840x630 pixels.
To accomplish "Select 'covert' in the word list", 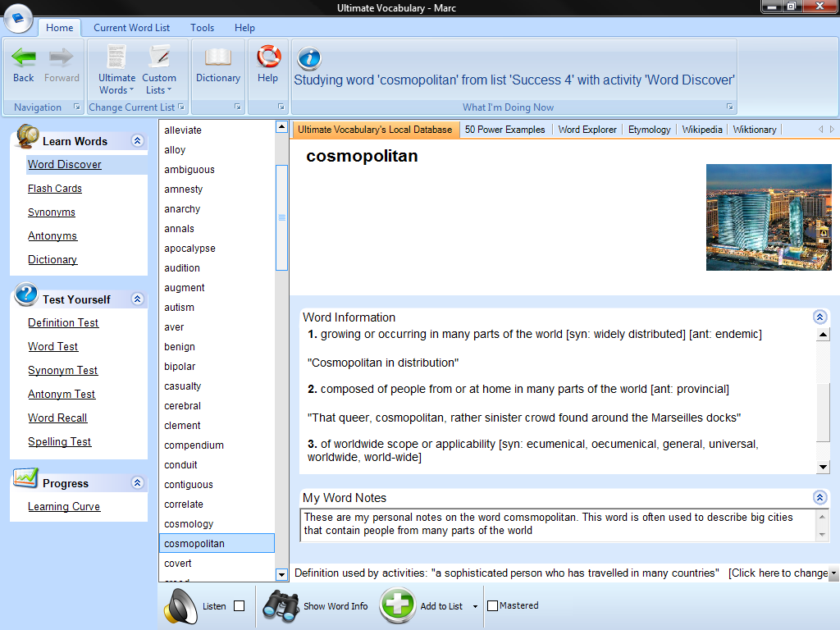I will [217, 563].
